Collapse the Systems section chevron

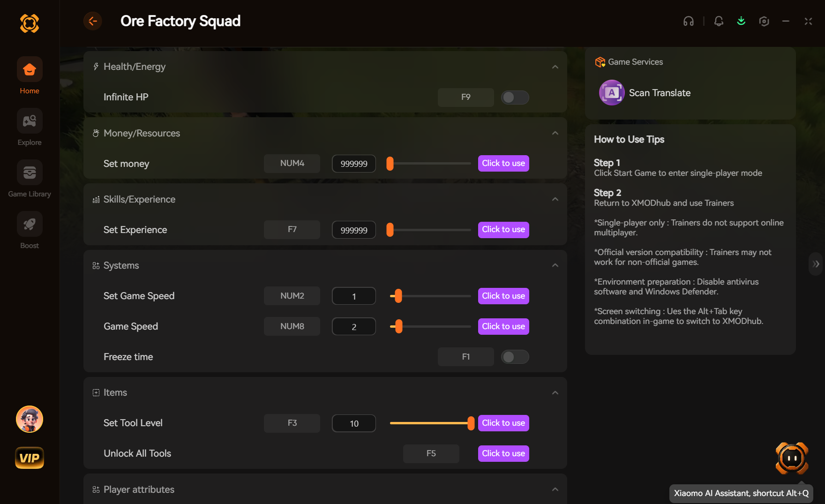click(555, 265)
